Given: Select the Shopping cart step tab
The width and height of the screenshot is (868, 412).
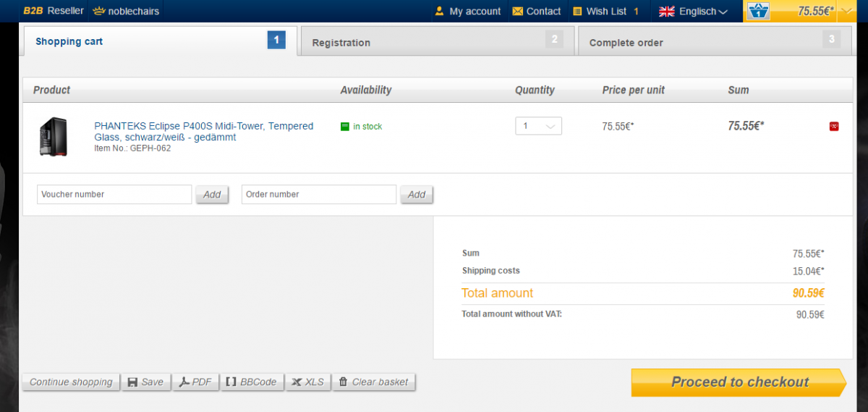Looking at the screenshot, I should click(160, 41).
